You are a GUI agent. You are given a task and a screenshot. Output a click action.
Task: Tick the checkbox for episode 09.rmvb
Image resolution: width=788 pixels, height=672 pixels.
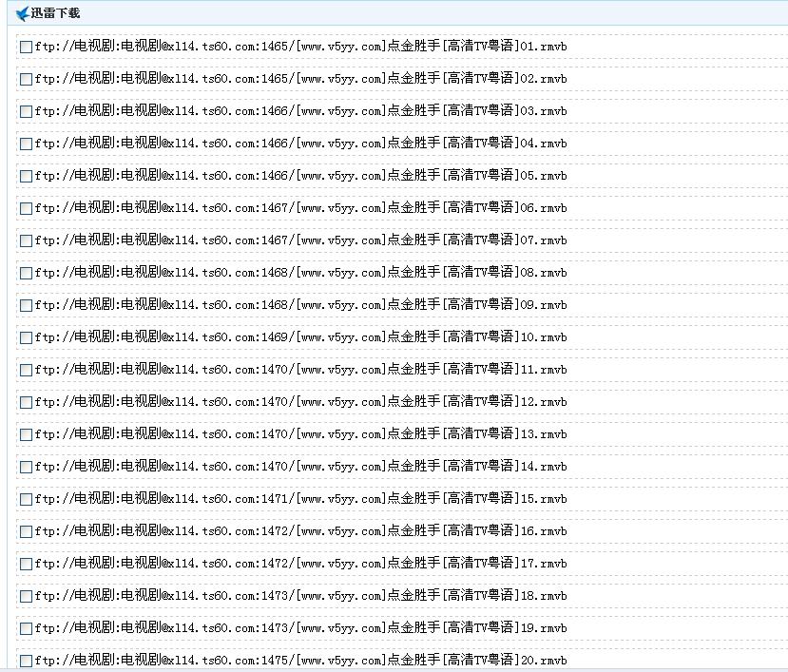26,306
